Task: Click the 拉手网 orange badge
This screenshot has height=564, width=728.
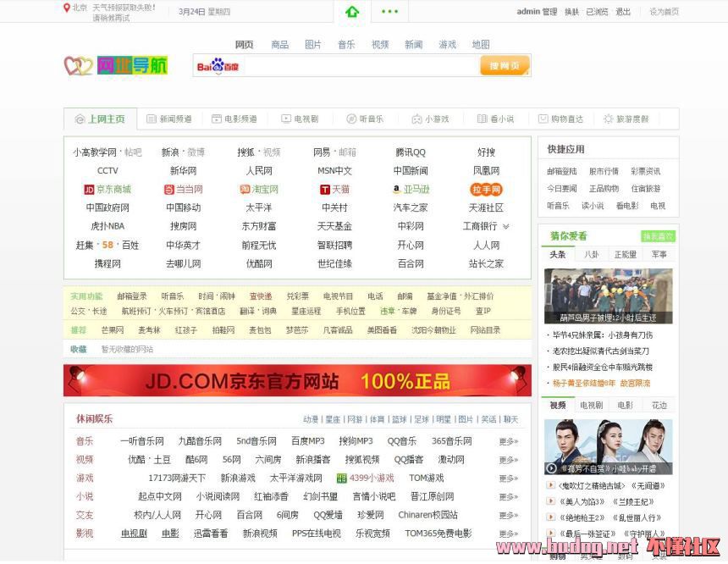Action: (x=486, y=190)
